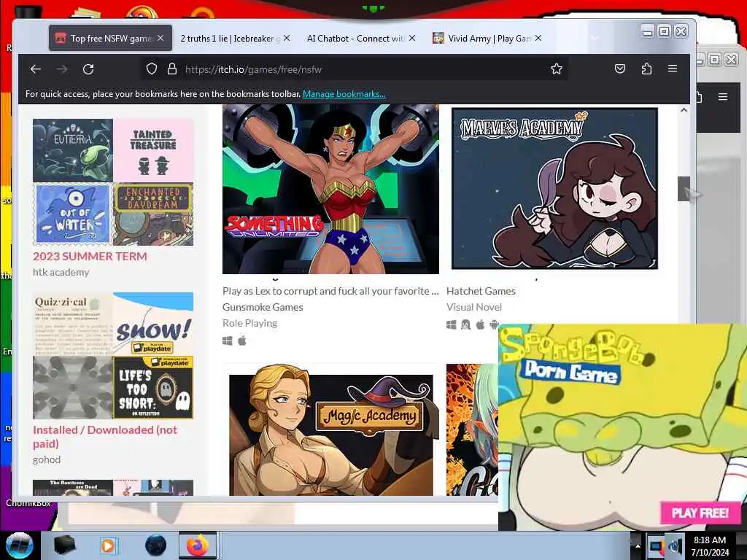Select the Visual Novel genre link
Viewport: 747px width, 560px height.
pyautogui.click(x=474, y=307)
